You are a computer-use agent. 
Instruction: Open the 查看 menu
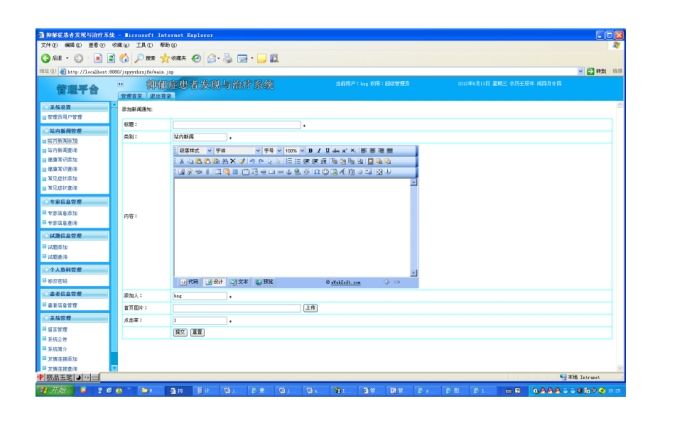coord(96,45)
